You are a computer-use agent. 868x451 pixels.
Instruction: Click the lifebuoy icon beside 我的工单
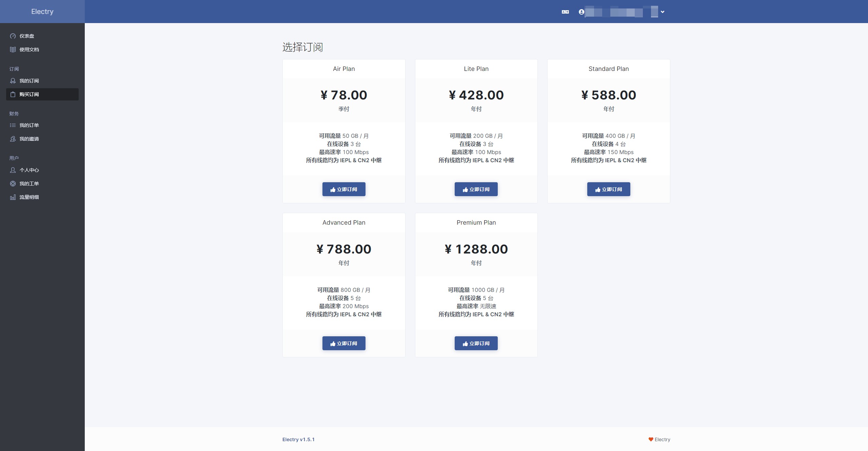click(13, 184)
